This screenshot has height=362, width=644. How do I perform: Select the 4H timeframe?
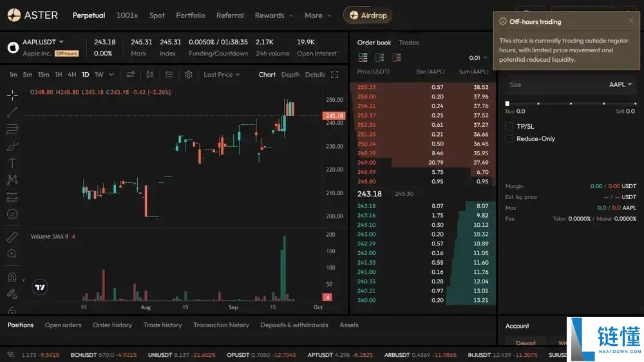[x=72, y=74]
